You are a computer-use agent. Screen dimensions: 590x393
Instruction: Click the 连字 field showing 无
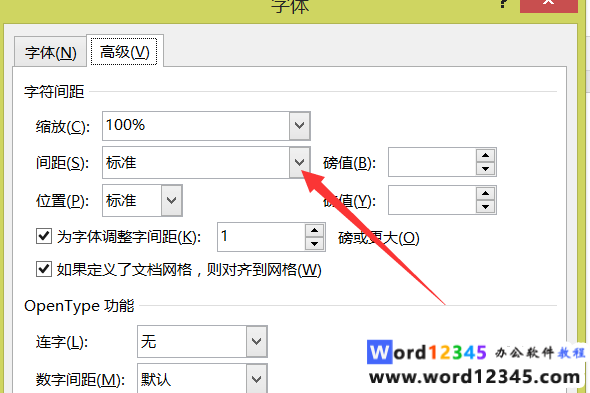[x=192, y=341]
